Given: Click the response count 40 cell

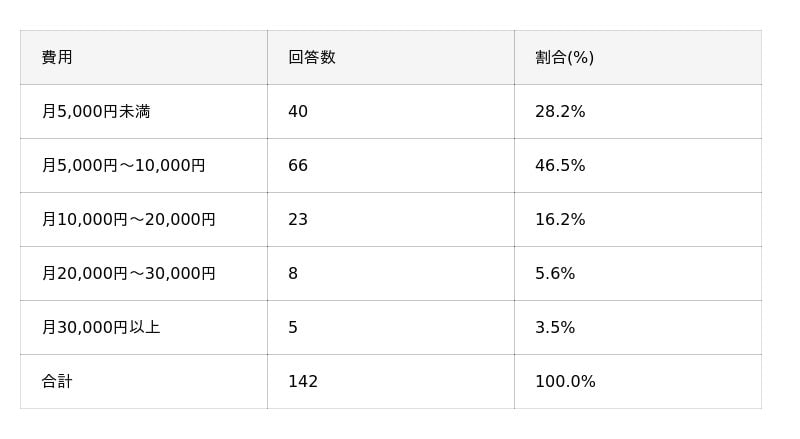Looking at the screenshot, I should 298,111.
